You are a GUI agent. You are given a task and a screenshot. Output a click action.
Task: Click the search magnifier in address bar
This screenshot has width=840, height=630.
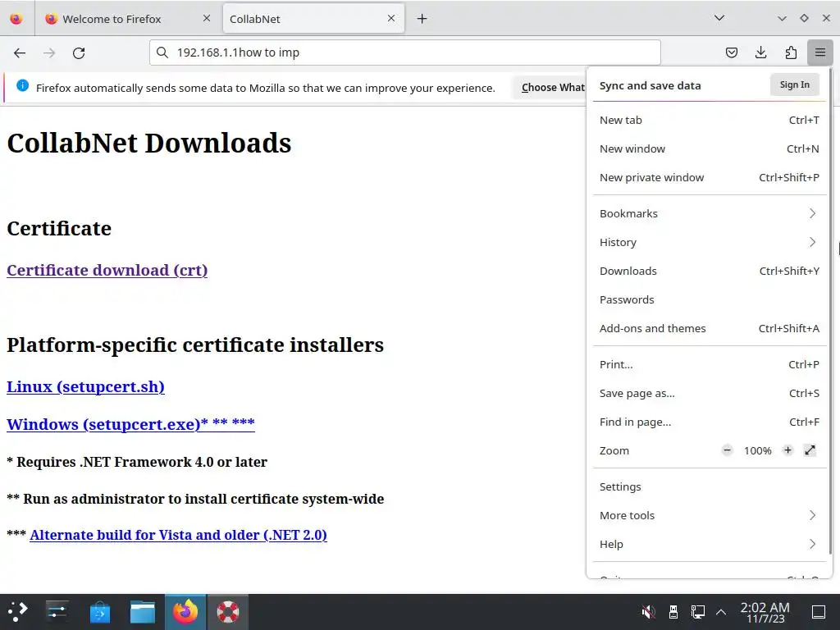pyautogui.click(x=162, y=52)
